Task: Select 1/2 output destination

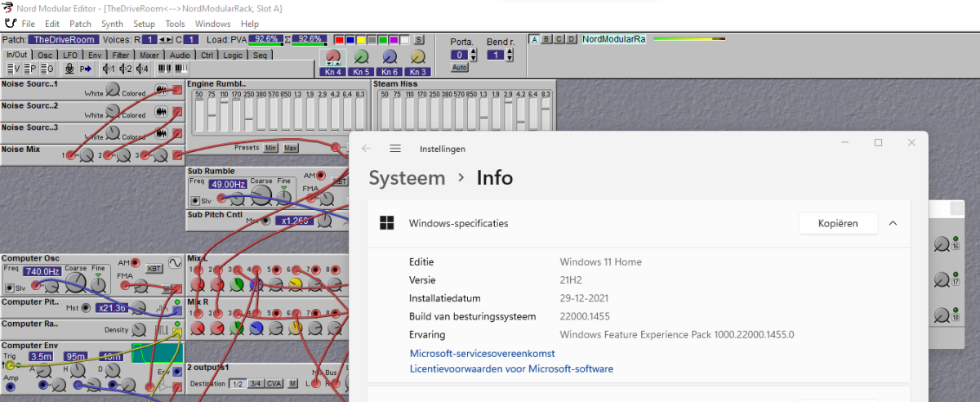Action: [x=238, y=384]
